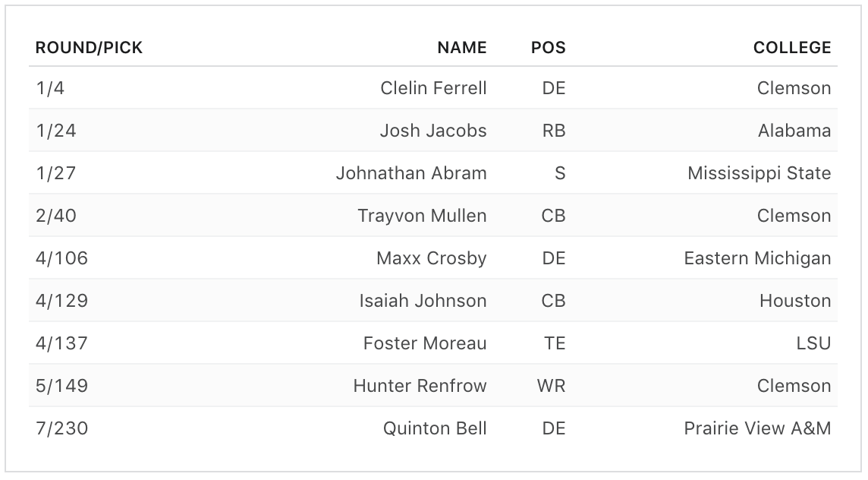Choose the Isaiah Johnson name cell

point(423,301)
